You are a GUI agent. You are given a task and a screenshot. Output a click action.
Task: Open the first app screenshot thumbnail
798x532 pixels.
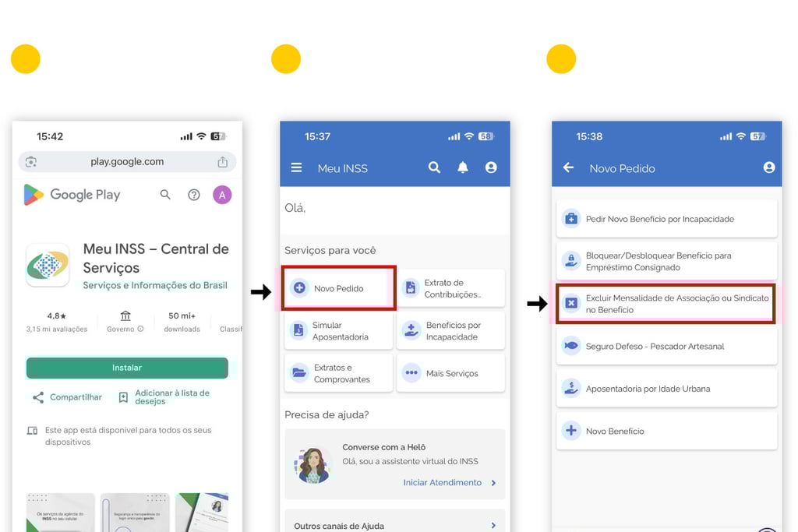[61, 513]
